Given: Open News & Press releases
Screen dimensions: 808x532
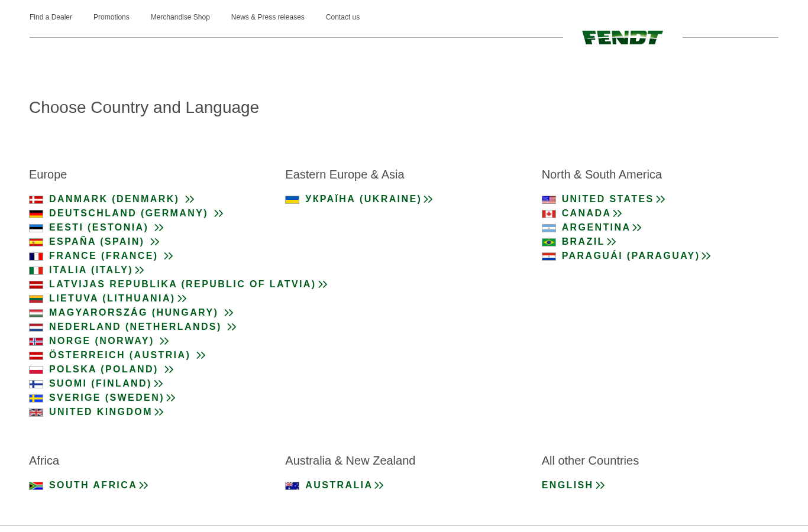Looking at the screenshot, I should point(268,17).
